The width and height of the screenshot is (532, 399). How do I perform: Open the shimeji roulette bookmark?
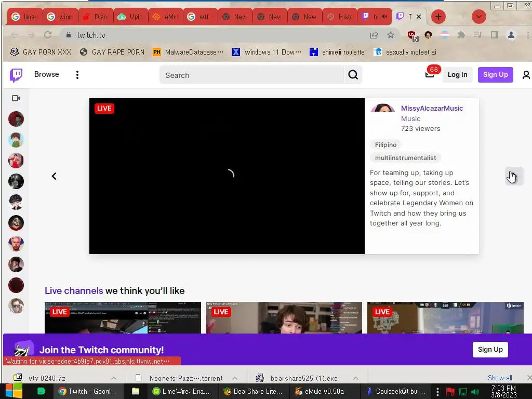[x=337, y=52]
